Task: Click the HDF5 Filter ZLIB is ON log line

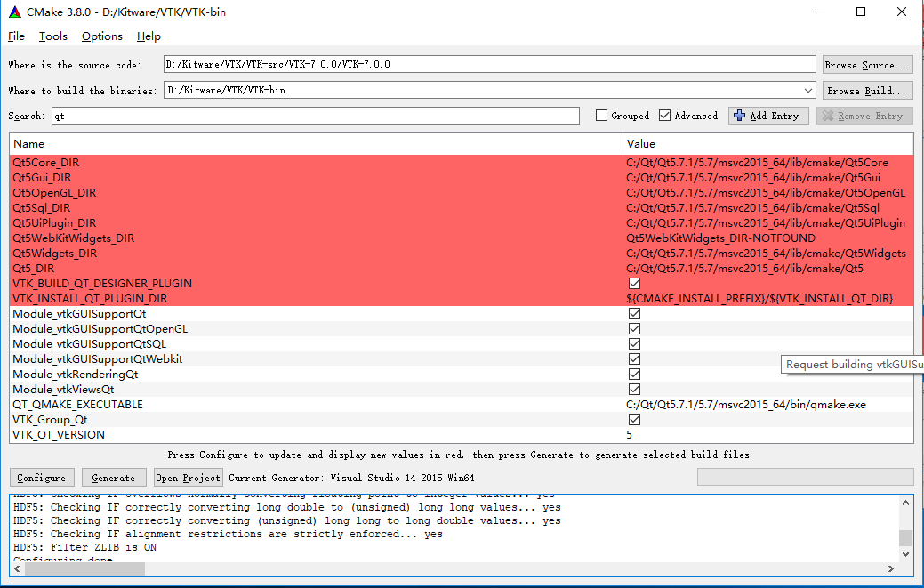Action: tap(84, 547)
